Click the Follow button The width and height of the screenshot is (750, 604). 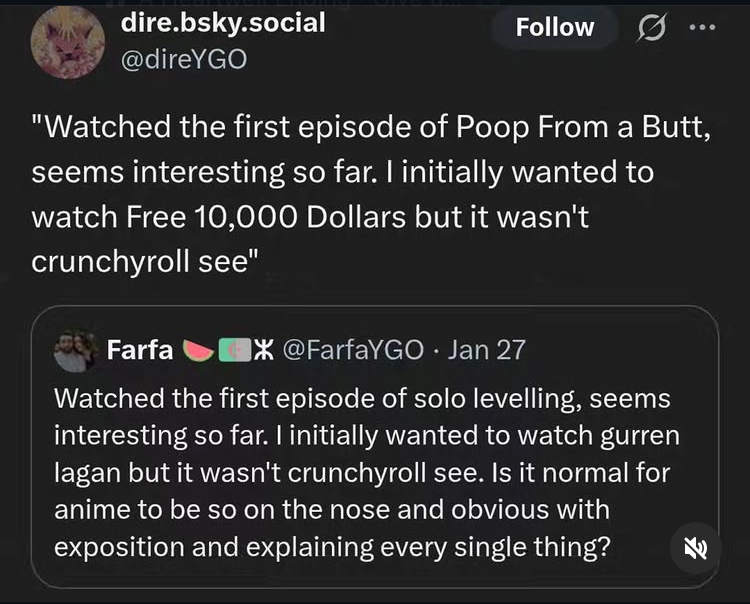pyautogui.click(x=555, y=28)
